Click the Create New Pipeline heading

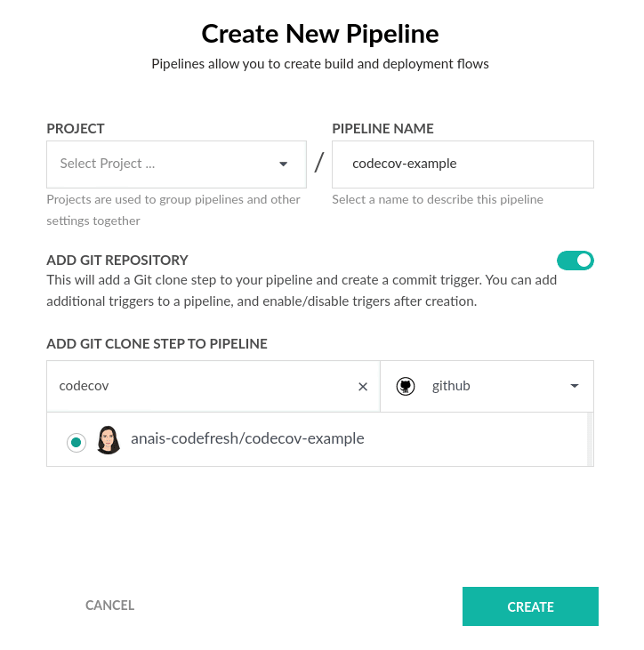pos(320,34)
